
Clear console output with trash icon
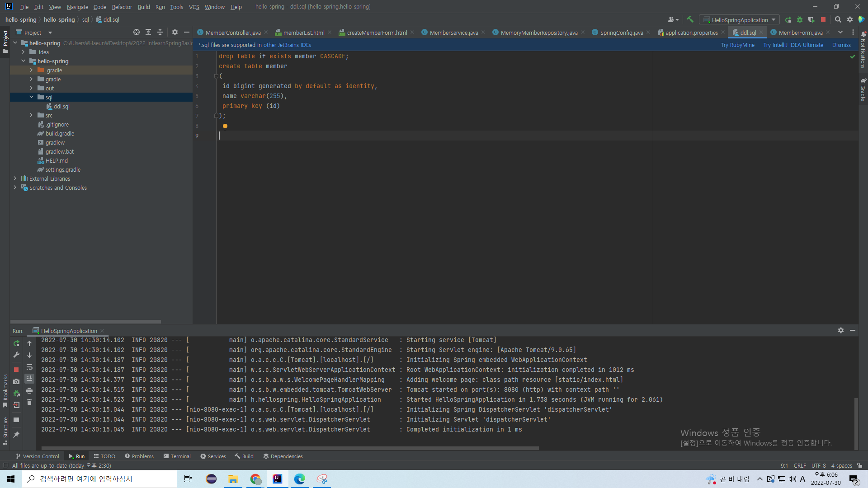tap(29, 402)
